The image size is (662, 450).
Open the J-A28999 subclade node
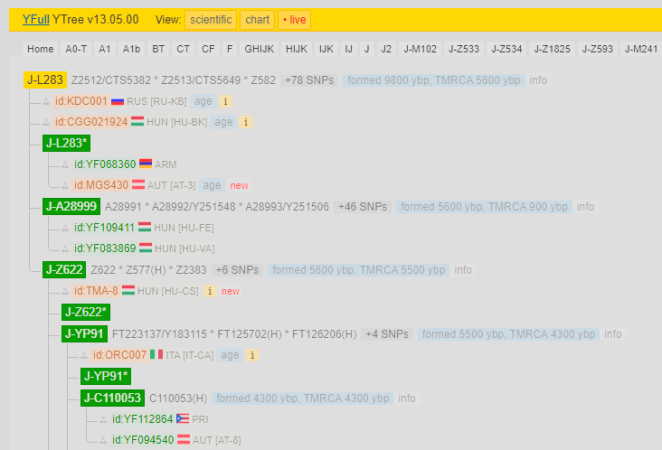[x=71, y=206]
